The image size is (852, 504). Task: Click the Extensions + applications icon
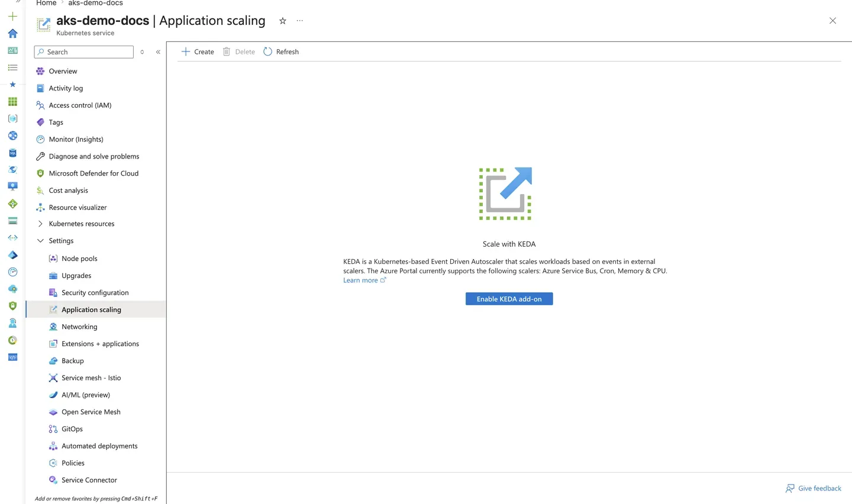53,344
